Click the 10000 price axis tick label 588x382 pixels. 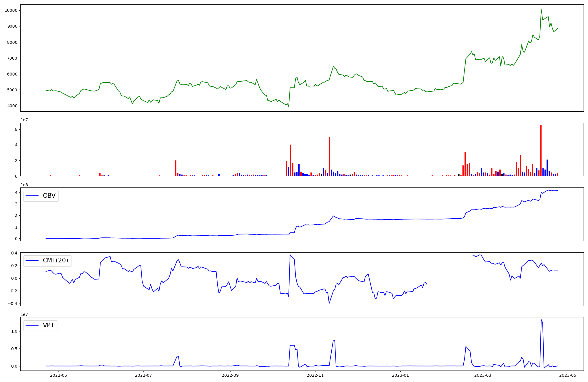[11, 11]
